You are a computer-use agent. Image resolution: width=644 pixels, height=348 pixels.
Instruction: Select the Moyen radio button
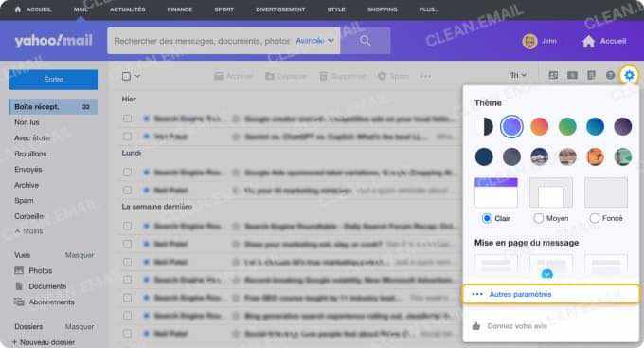539,218
